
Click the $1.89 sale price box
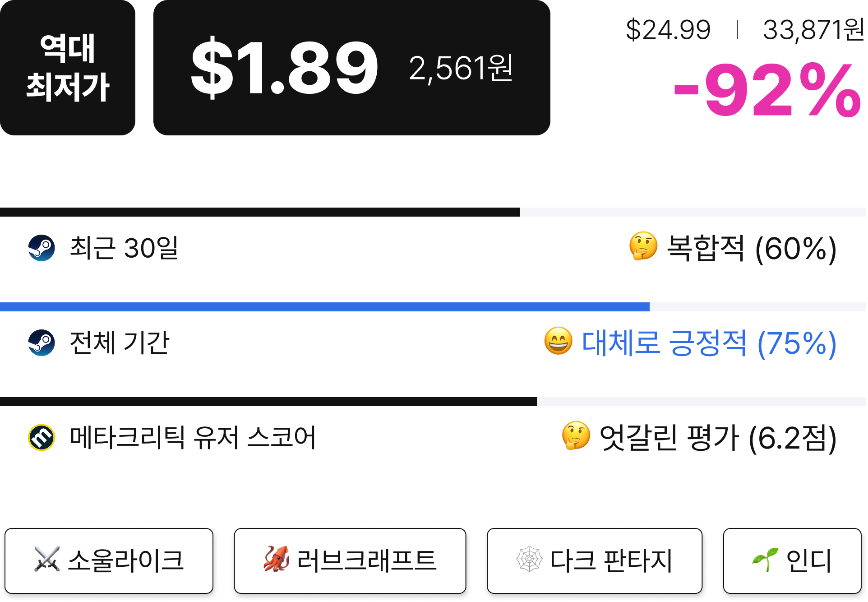(352, 68)
